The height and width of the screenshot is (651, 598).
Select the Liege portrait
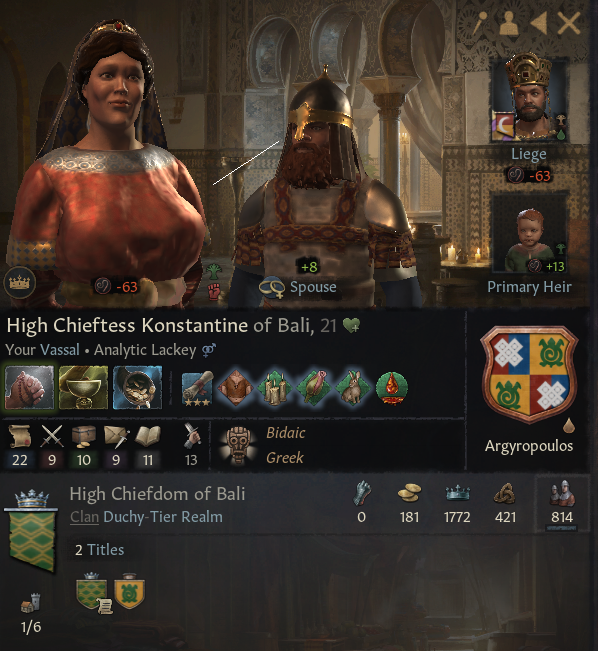529,99
